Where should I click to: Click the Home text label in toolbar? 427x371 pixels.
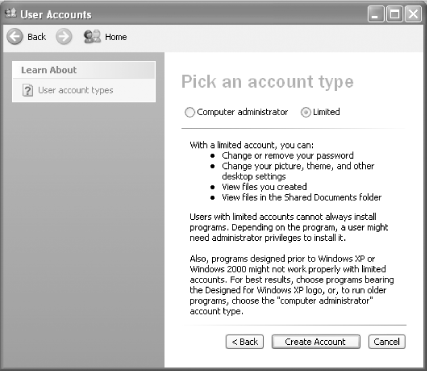(x=116, y=37)
